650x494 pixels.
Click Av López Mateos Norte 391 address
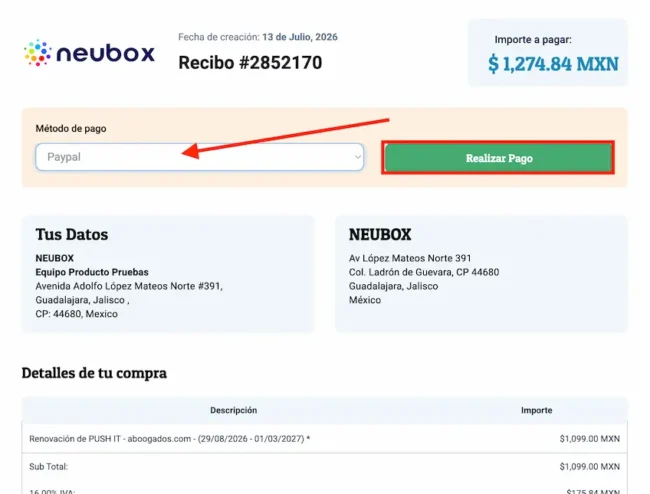pos(410,258)
